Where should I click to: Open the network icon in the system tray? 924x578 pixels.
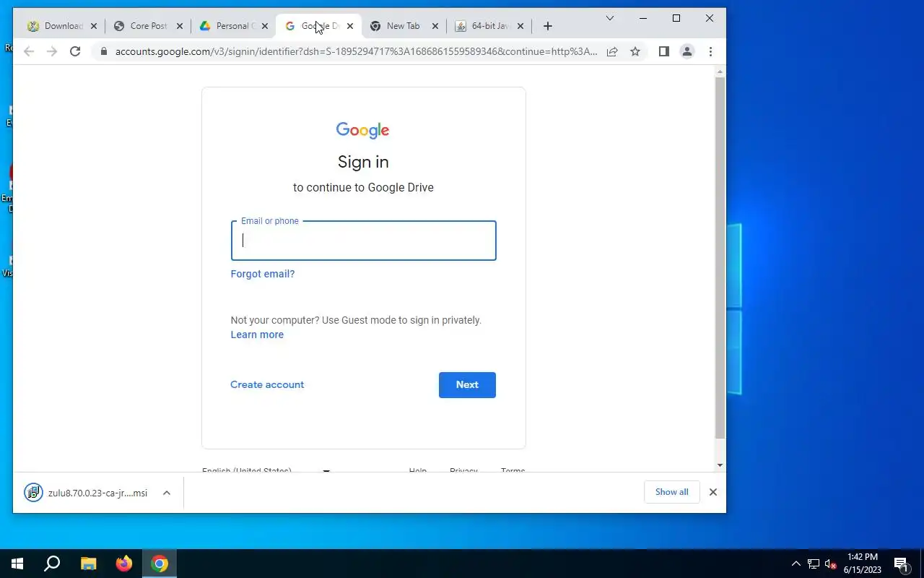[x=814, y=564]
